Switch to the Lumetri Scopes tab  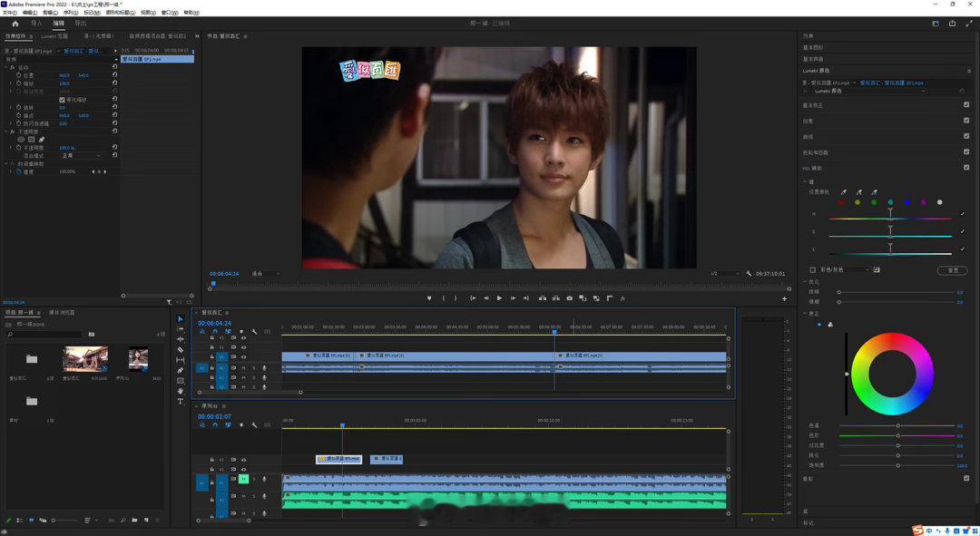(54, 36)
